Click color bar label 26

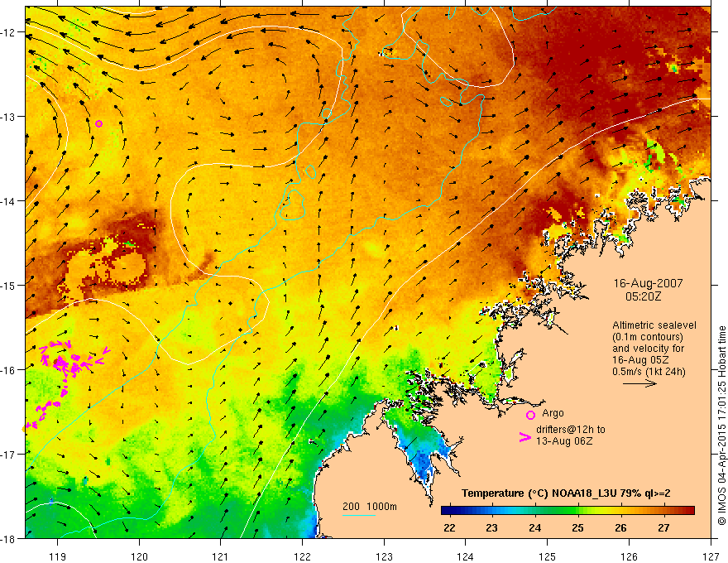pos(620,527)
